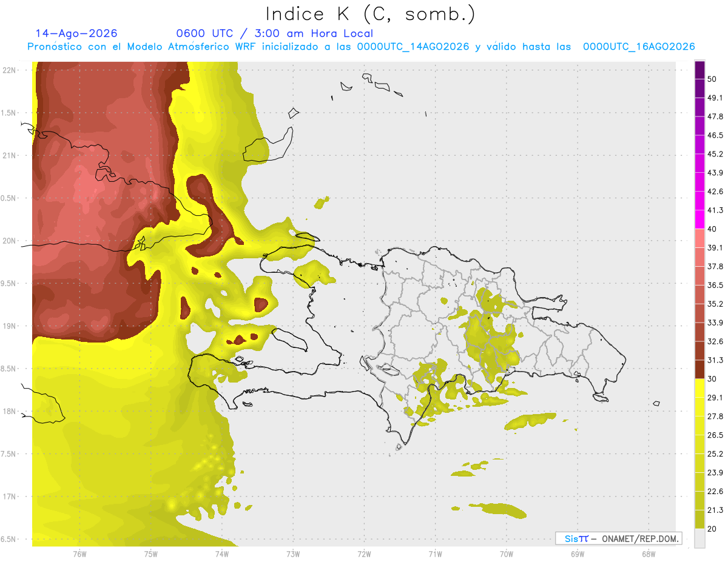Click the legend value "41.3"
Viewport: 728px width, 562px height.
coord(715,210)
